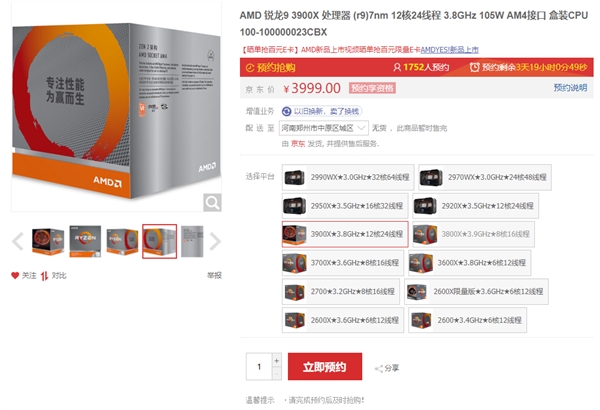Click the magnifier zoom icon on product image

click(212, 202)
